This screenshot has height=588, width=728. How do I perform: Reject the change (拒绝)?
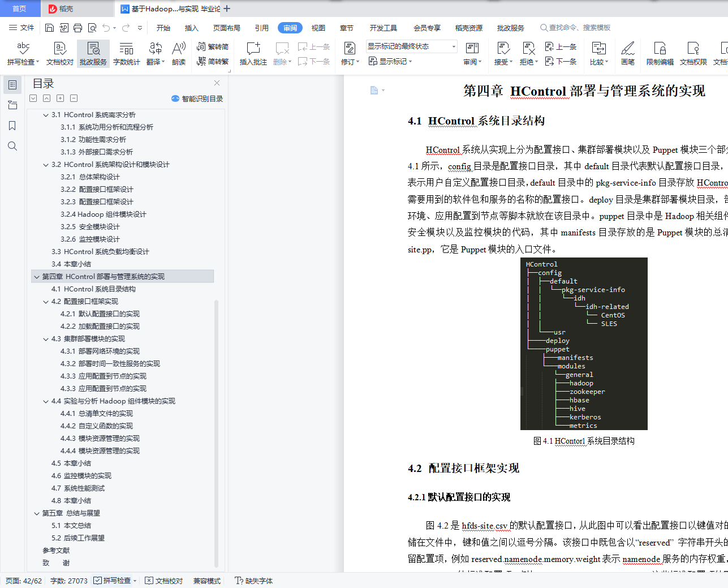pos(529,54)
